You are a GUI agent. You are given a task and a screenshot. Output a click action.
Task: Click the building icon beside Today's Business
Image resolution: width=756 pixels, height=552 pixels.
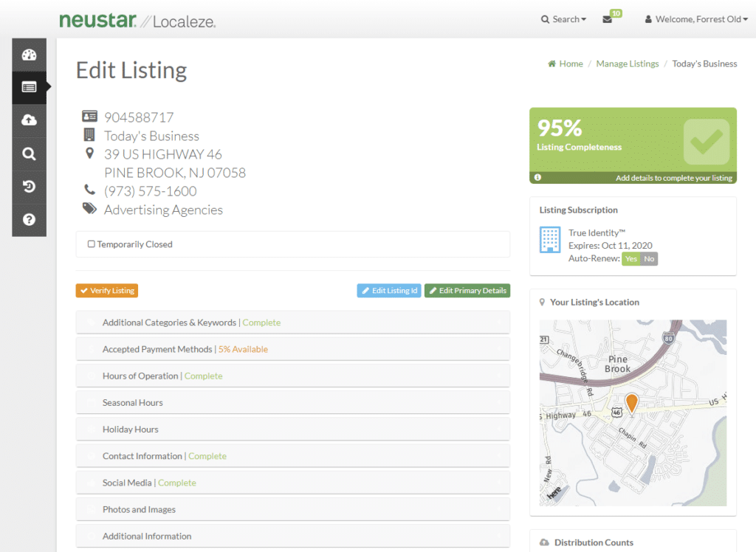point(89,134)
